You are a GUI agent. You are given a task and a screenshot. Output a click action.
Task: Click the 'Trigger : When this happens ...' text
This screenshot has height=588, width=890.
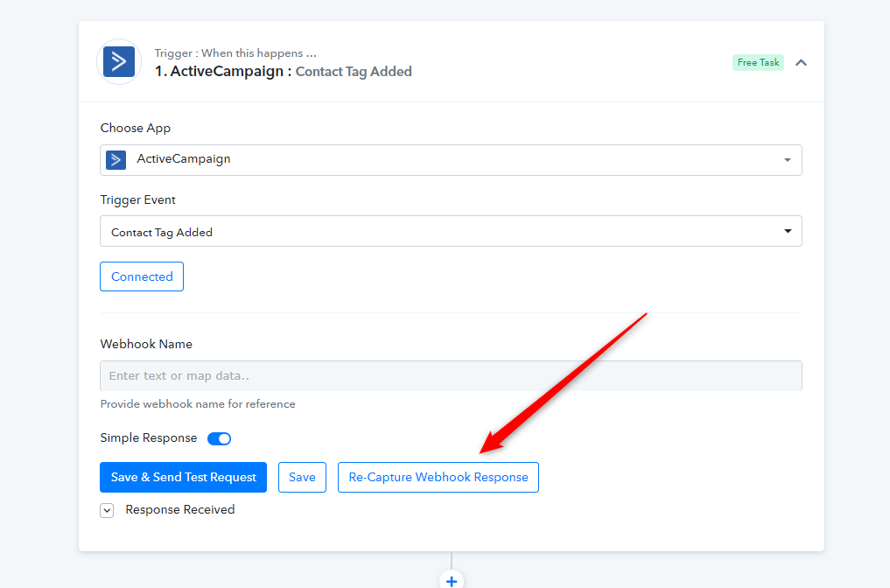coord(235,52)
